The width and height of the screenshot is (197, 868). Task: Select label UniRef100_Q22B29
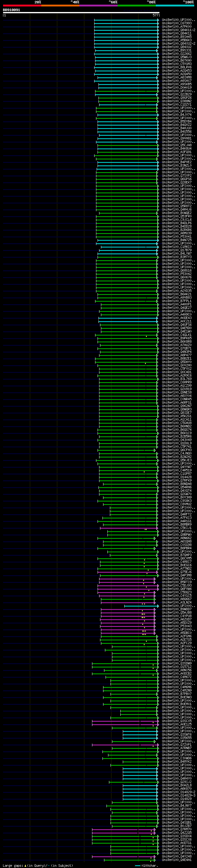pyautogui.click(x=177, y=94)
